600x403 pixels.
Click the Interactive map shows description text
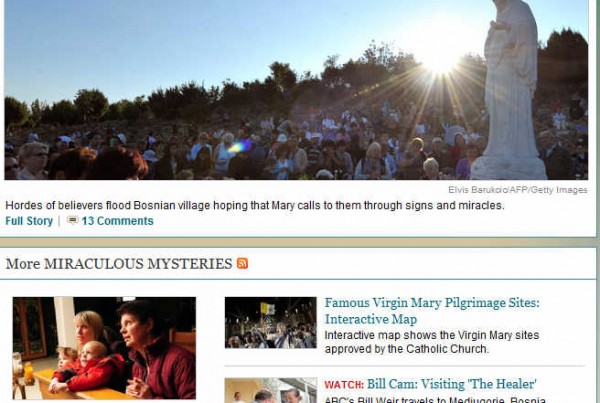coord(432,342)
